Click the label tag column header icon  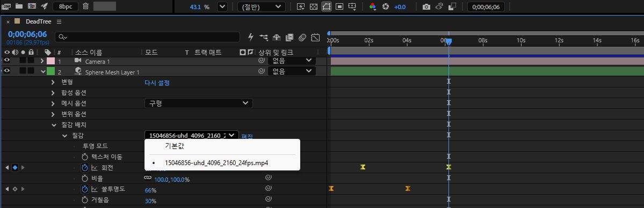48,53
